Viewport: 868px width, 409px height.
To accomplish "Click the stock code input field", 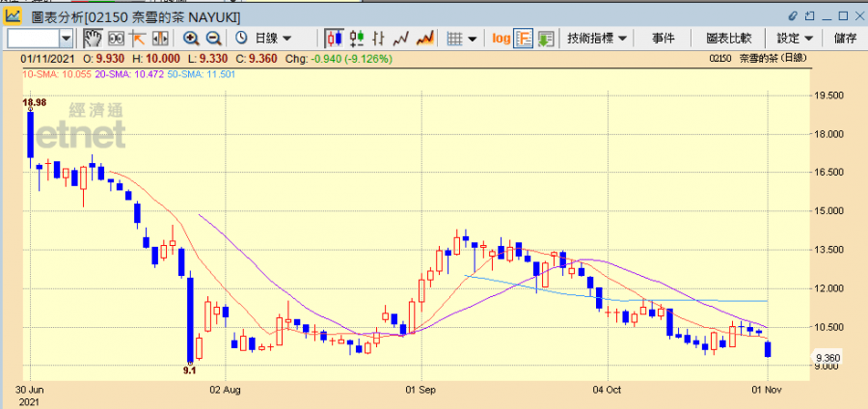I will click(33, 39).
